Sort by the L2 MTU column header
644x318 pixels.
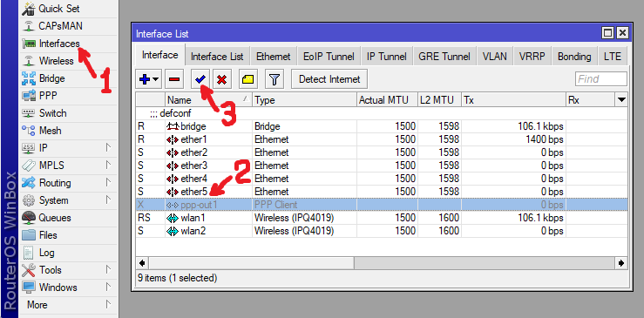pyautogui.click(x=439, y=100)
